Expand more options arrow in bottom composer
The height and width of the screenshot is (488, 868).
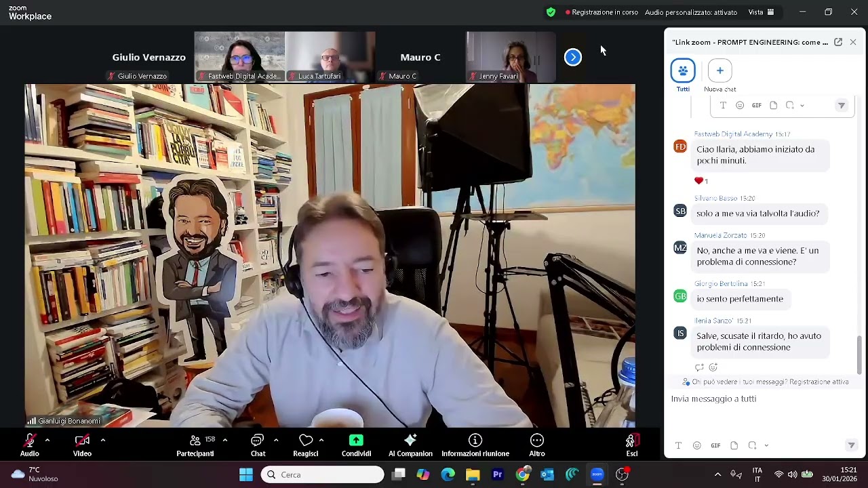click(x=766, y=445)
